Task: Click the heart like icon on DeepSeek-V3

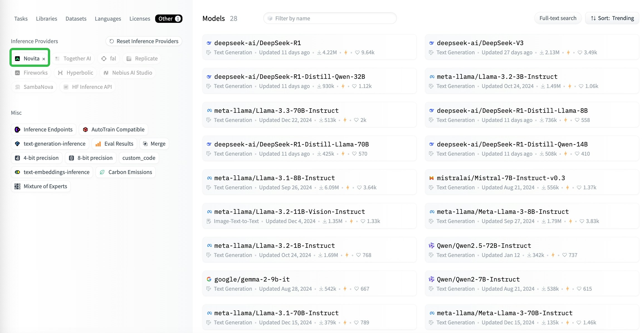Action: [580, 52]
